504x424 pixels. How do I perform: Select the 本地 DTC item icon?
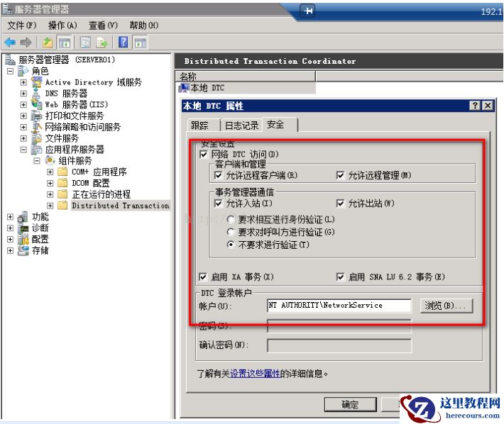click(x=184, y=88)
